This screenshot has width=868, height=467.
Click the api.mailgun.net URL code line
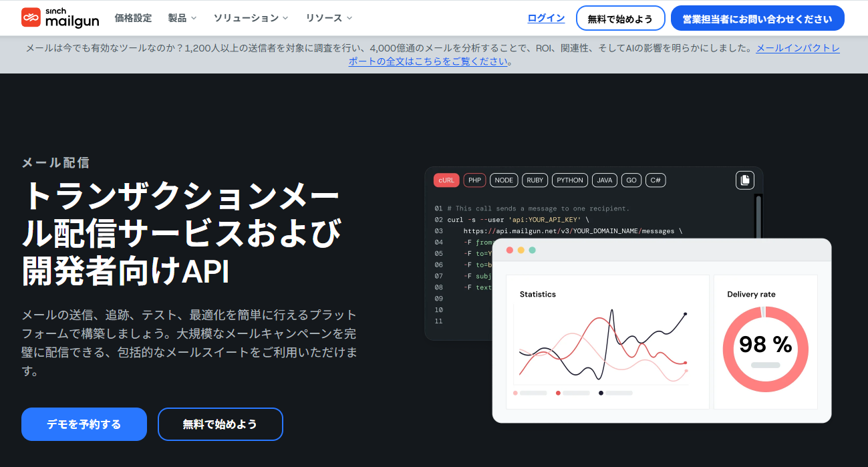tap(573, 231)
